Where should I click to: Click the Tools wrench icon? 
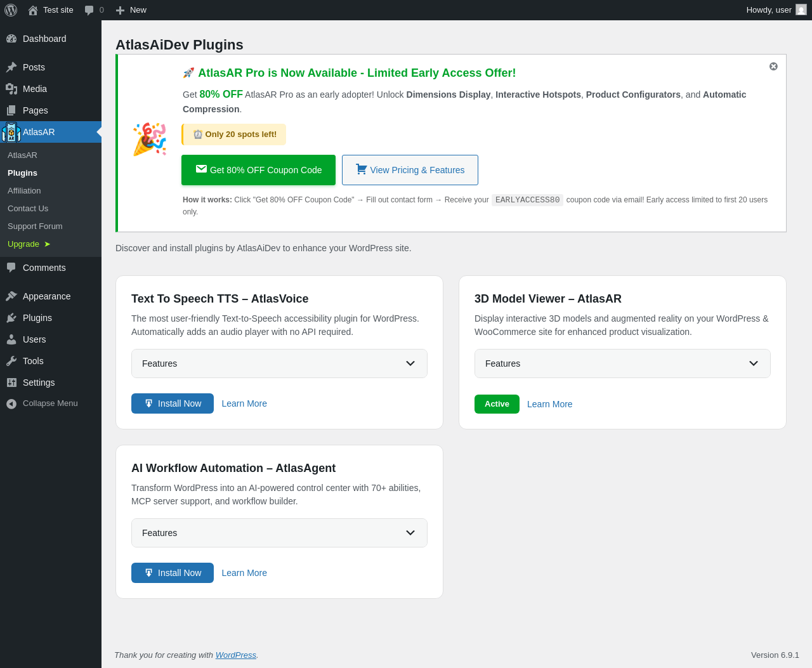(11, 361)
